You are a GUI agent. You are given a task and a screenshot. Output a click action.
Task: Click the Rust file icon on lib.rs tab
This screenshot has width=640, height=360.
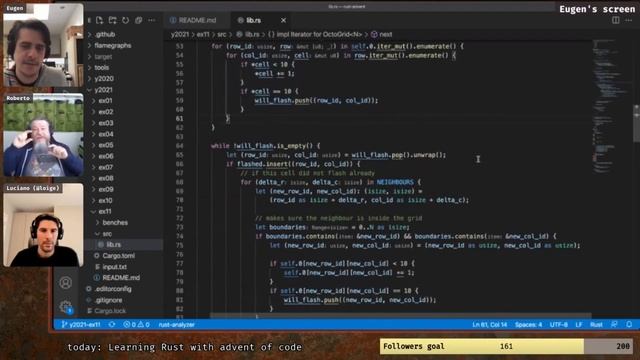coord(240,20)
